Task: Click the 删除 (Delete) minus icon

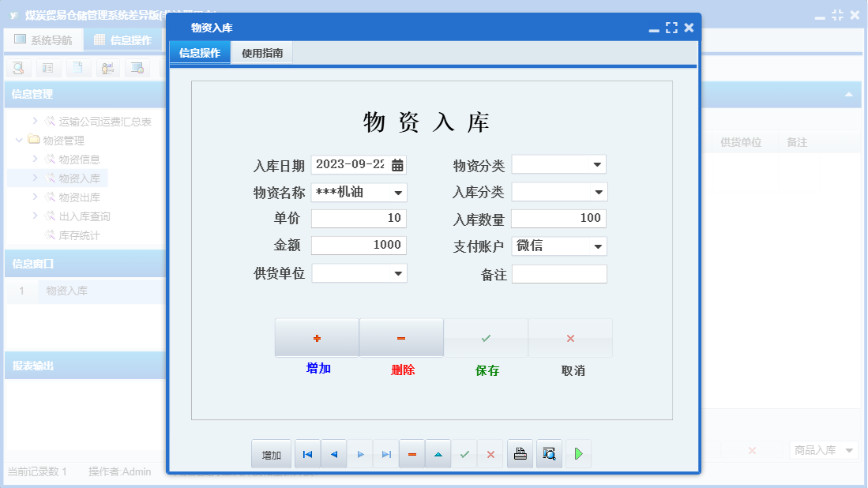Action: [x=401, y=336]
